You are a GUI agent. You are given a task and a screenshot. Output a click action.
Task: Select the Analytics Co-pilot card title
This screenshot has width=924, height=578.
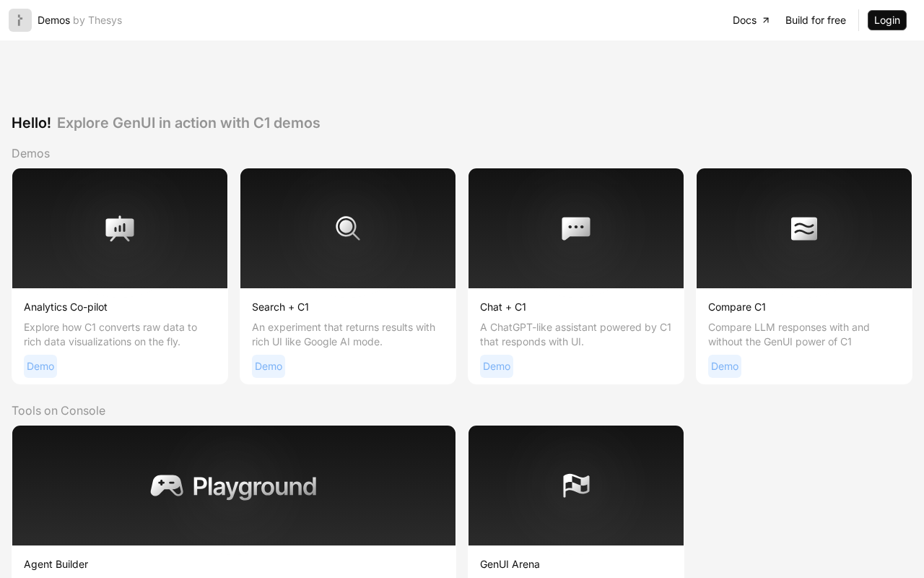[x=66, y=307]
